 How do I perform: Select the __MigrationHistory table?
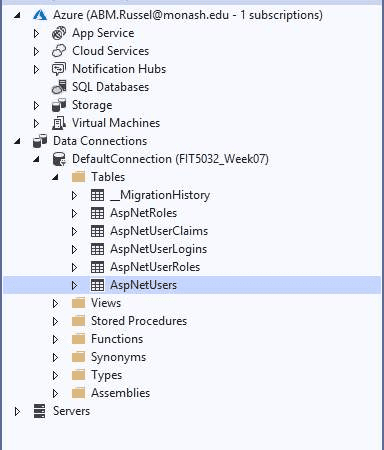[160, 195]
